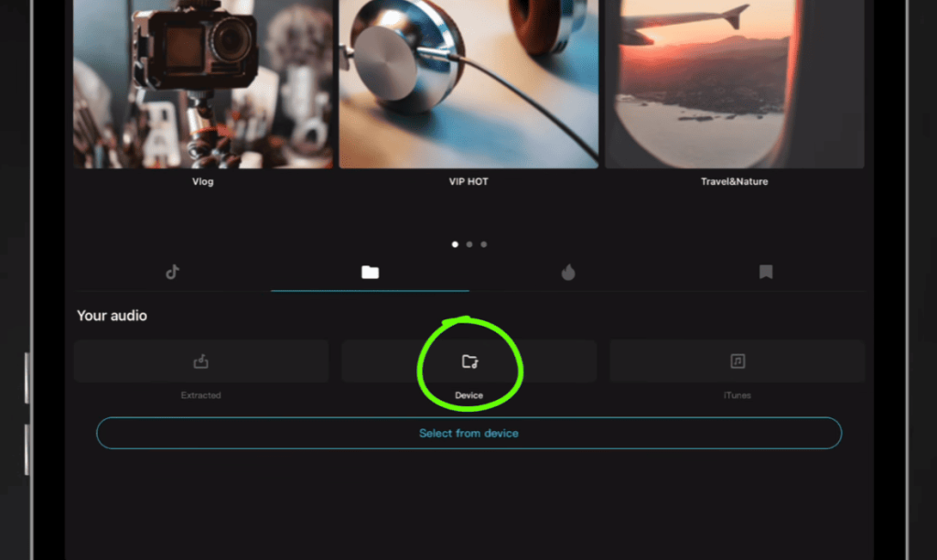This screenshot has width=937, height=560.
Task: Tap the Select from device button
Action: click(469, 434)
